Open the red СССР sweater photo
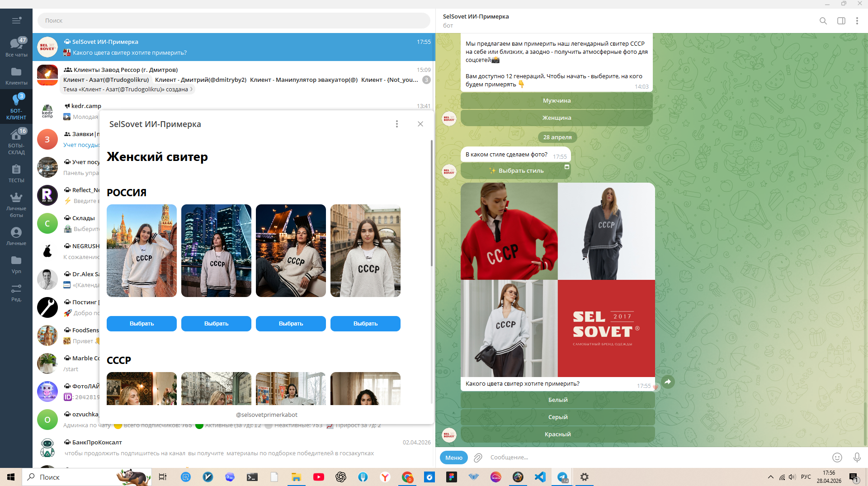 coord(509,231)
